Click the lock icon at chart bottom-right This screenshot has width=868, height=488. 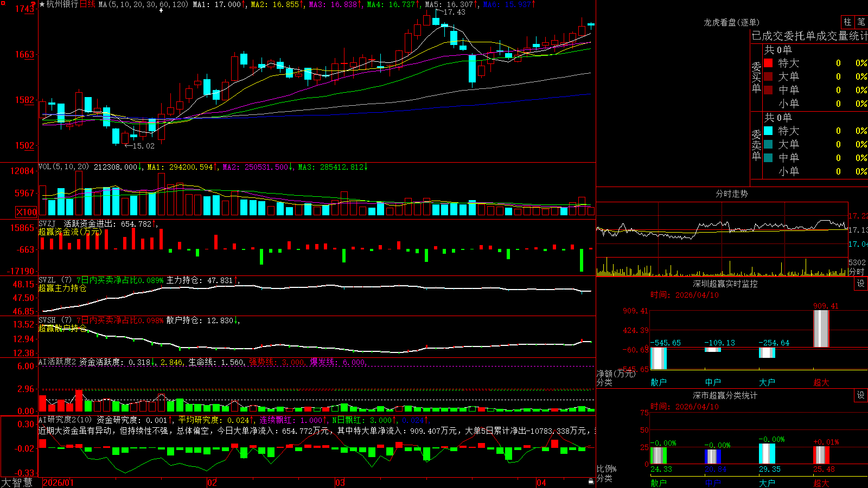click(x=591, y=481)
